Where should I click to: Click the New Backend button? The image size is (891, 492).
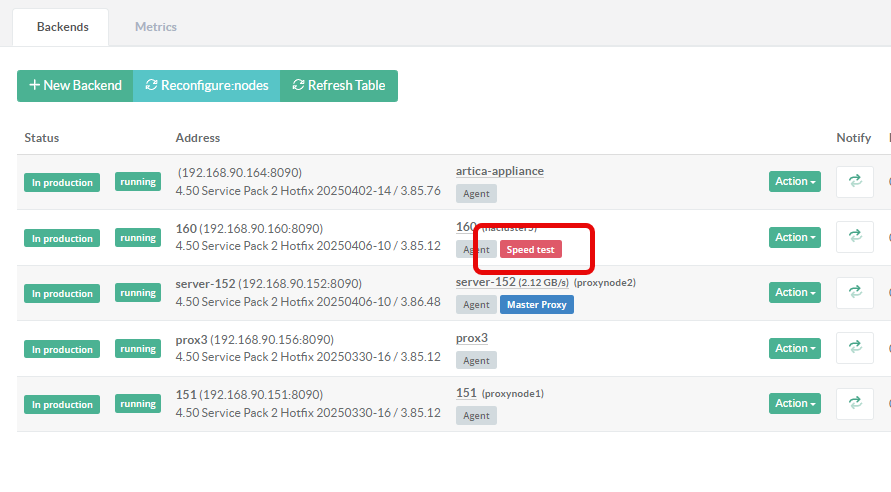click(75, 86)
